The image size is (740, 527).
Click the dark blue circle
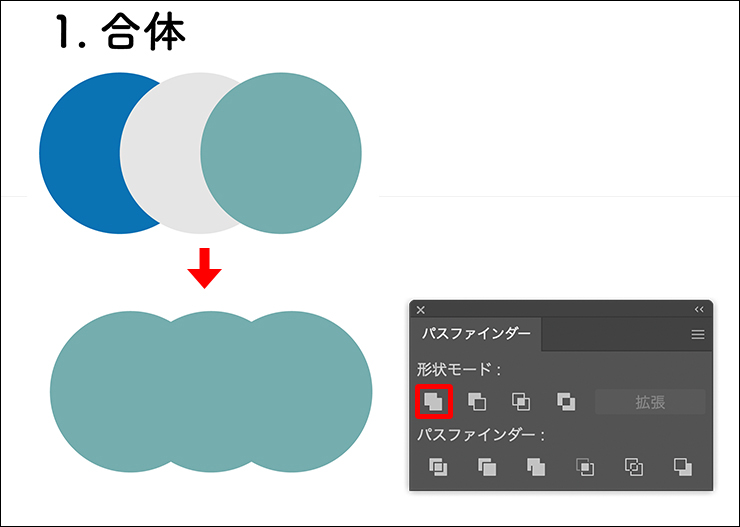tap(80, 153)
